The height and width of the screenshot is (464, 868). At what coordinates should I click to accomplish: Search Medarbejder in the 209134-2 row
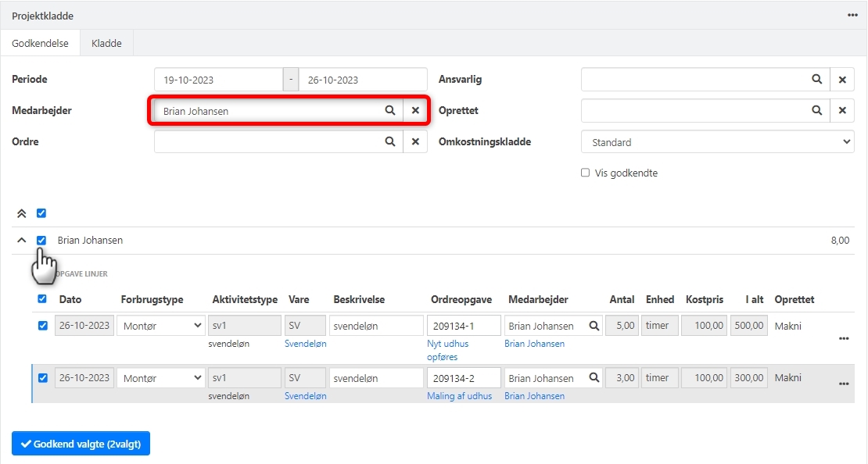(x=594, y=378)
